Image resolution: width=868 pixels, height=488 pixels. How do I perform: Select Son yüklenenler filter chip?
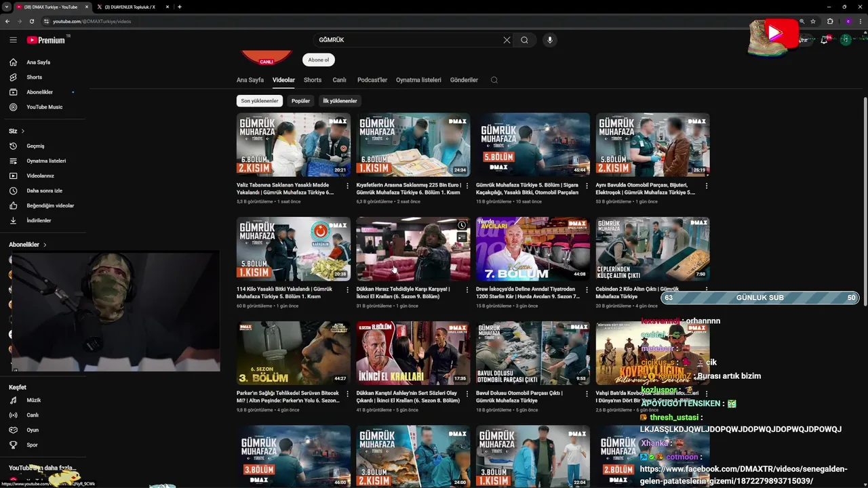coord(260,101)
